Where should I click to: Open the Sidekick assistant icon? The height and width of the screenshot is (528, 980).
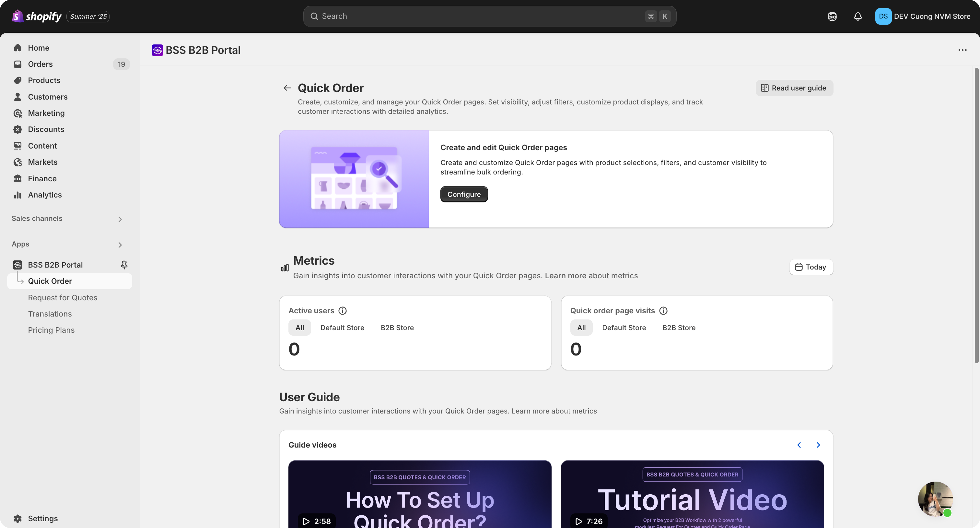tap(832, 16)
